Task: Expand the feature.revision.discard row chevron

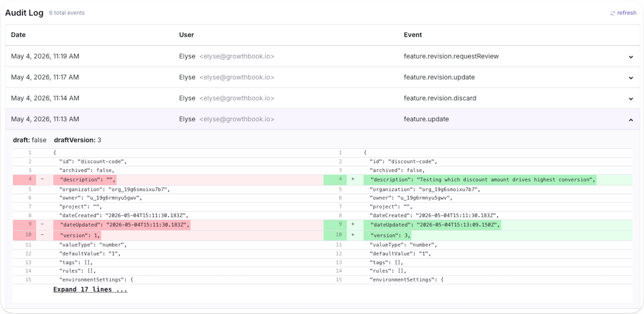Action: (631, 99)
